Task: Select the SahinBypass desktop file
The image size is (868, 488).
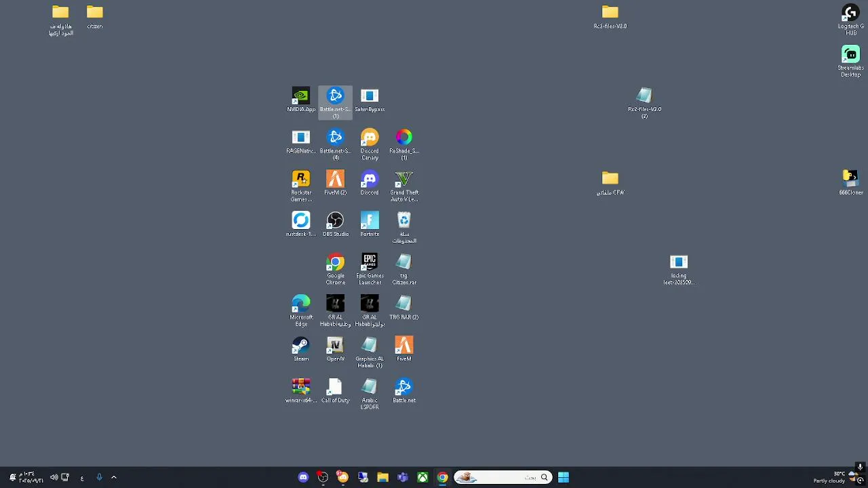Action: point(370,100)
